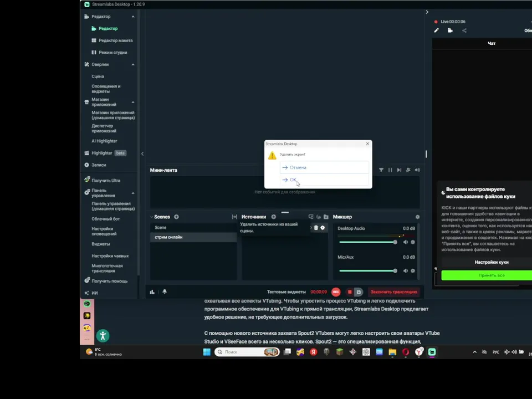Collapse the Магазин приложений sidebar group

click(133, 102)
